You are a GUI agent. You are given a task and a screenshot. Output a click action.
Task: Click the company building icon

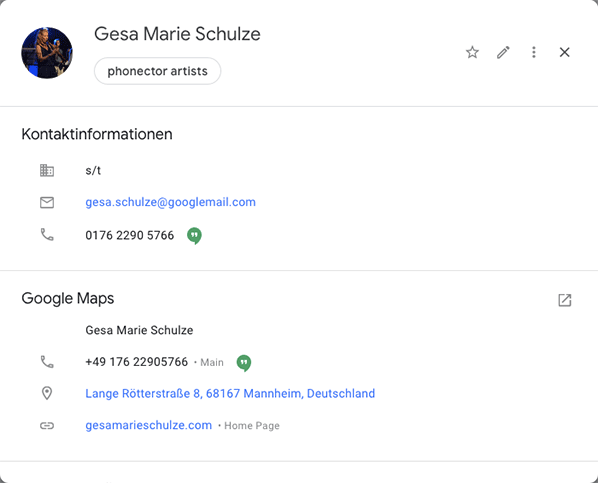point(47,170)
